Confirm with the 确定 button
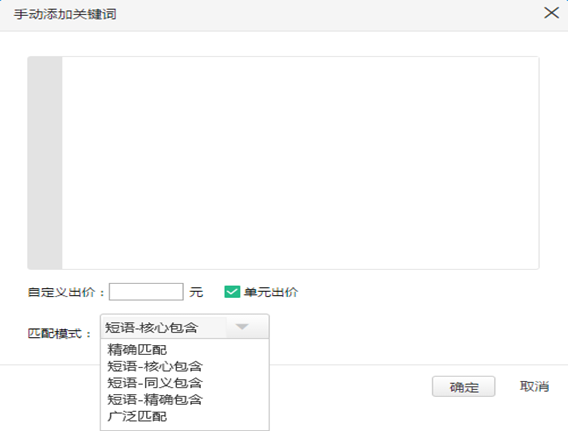This screenshot has height=431, width=568. (463, 386)
